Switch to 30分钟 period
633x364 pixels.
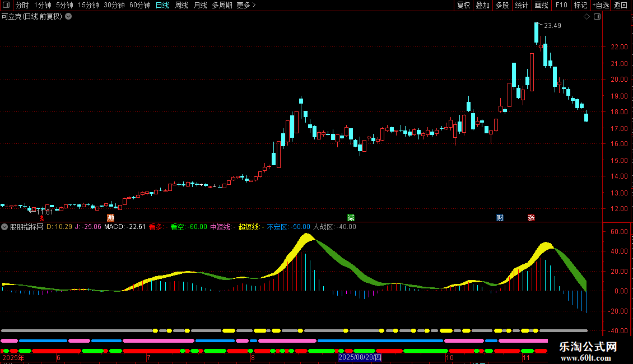[x=114, y=5]
